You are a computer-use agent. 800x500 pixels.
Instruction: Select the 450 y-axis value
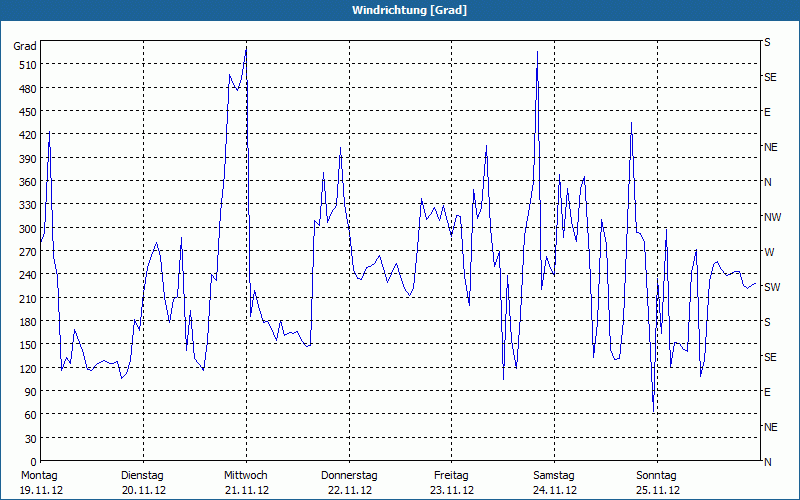[28, 112]
